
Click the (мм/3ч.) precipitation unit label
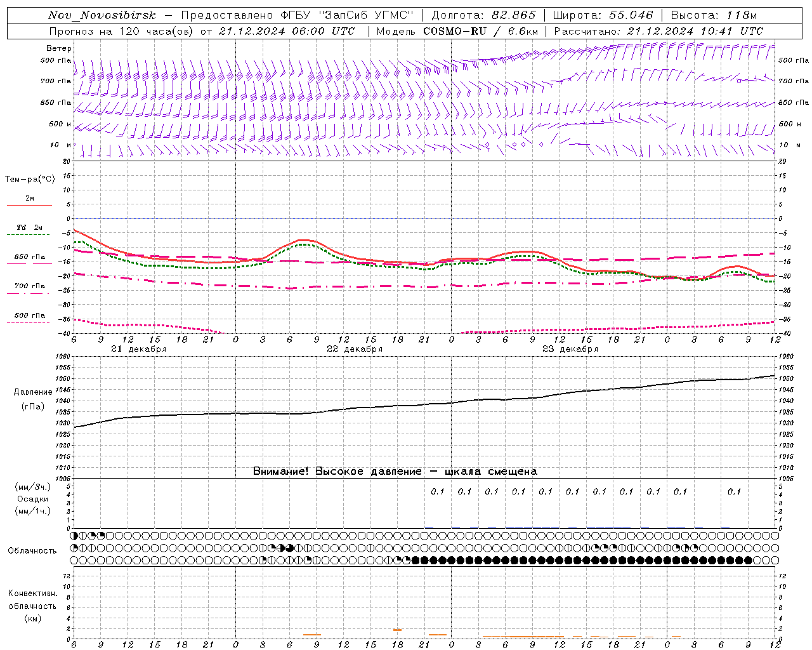(x=32, y=487)
